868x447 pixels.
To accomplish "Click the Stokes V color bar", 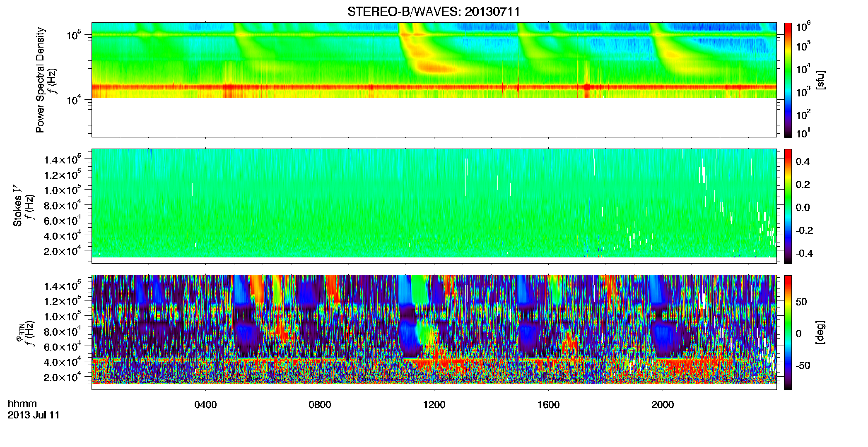I will point(788,206).
